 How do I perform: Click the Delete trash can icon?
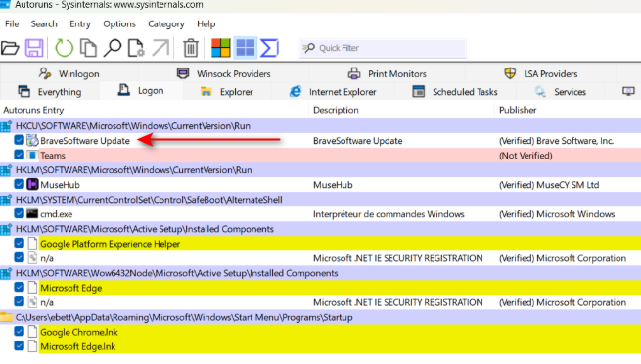pyautogui.click(x=191, y=48)
